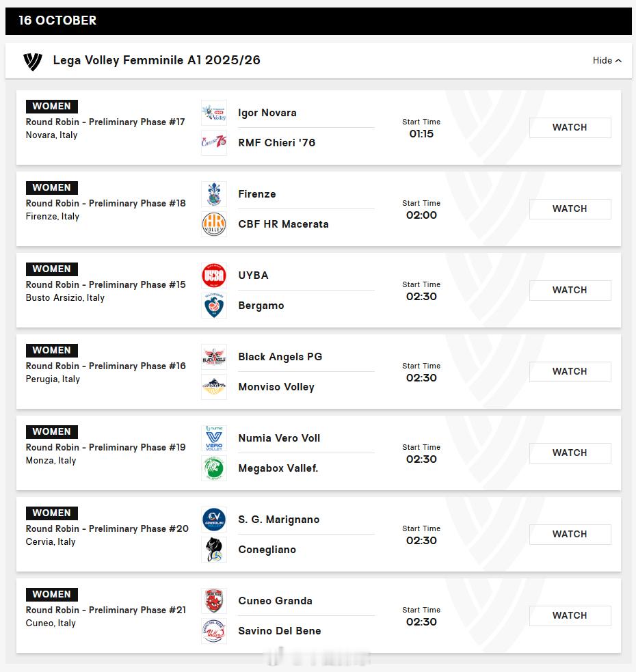Watch the Igor Novara vs Chieri match
The height and width of the screenshot is (672, 636).
[570, 128]
